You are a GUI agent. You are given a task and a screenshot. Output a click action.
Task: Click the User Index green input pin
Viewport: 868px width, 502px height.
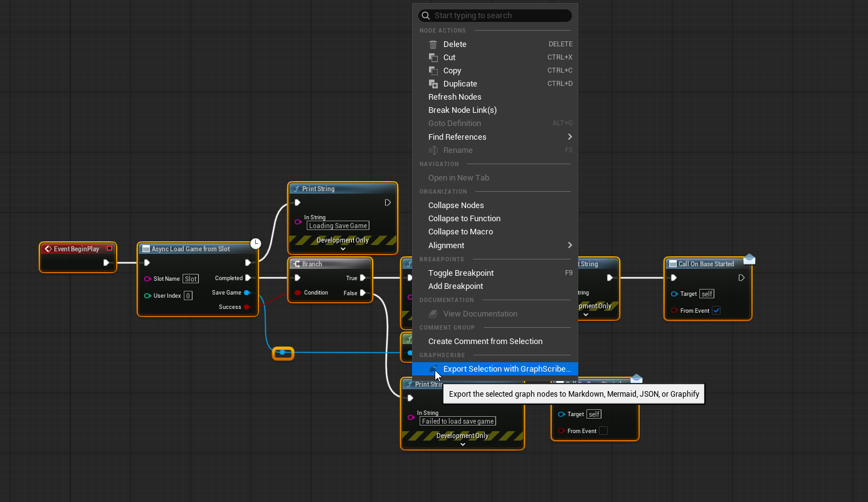(x=147, y=296)
